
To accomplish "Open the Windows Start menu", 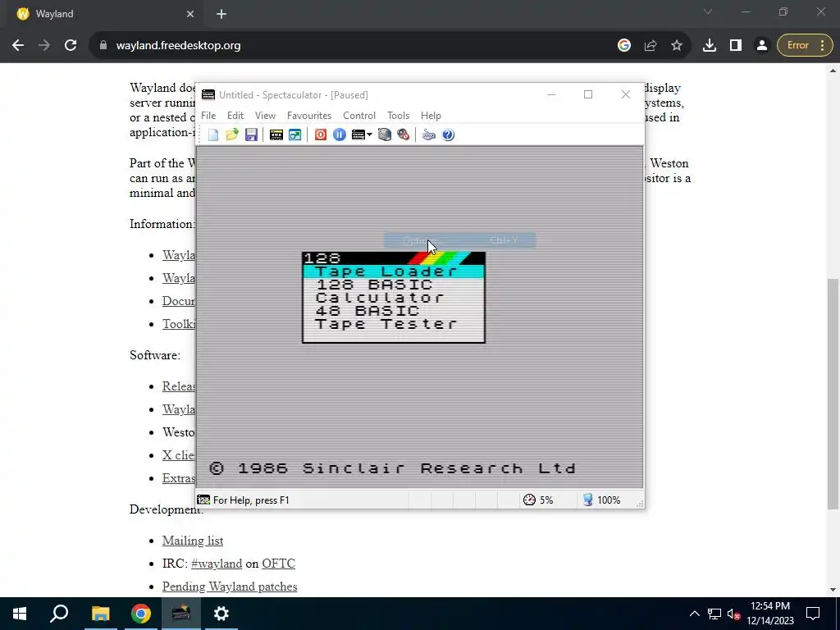I will point(20,614).
